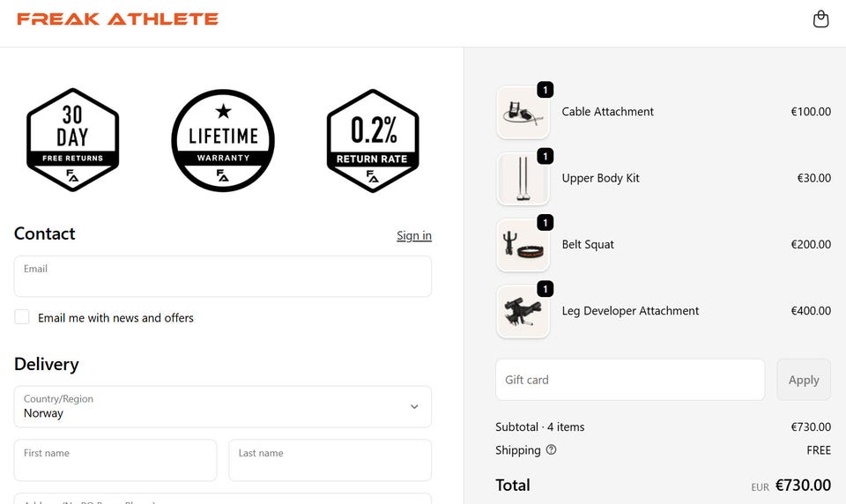
Task: Click the Leg Developer Attachment thumbnail
Action: pyautogui.click(x=523, y=311)
